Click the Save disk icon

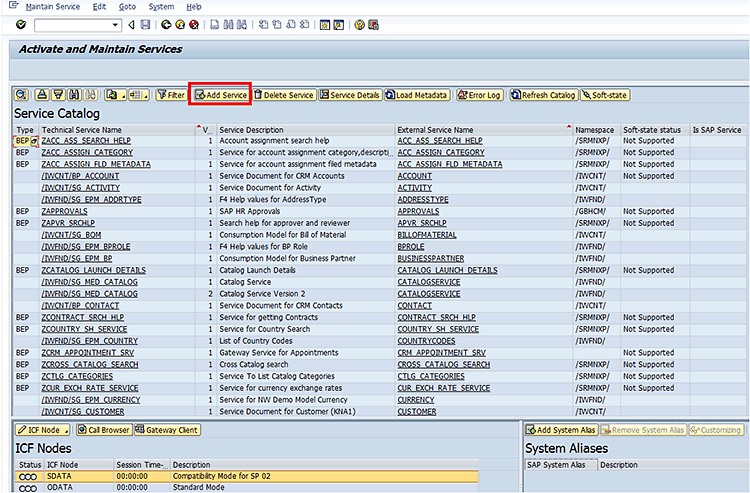click(x=146, y=24)
